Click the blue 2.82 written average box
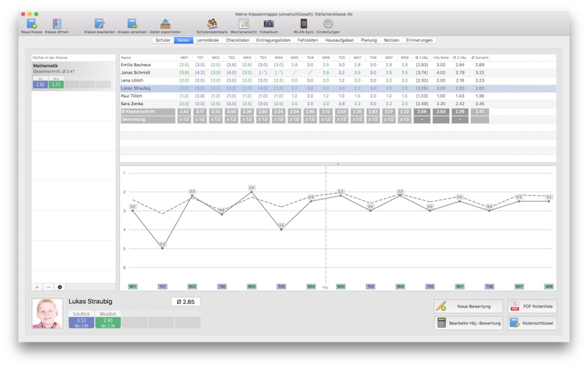Screen dimensions: 588x368 (x=40, y=85)
